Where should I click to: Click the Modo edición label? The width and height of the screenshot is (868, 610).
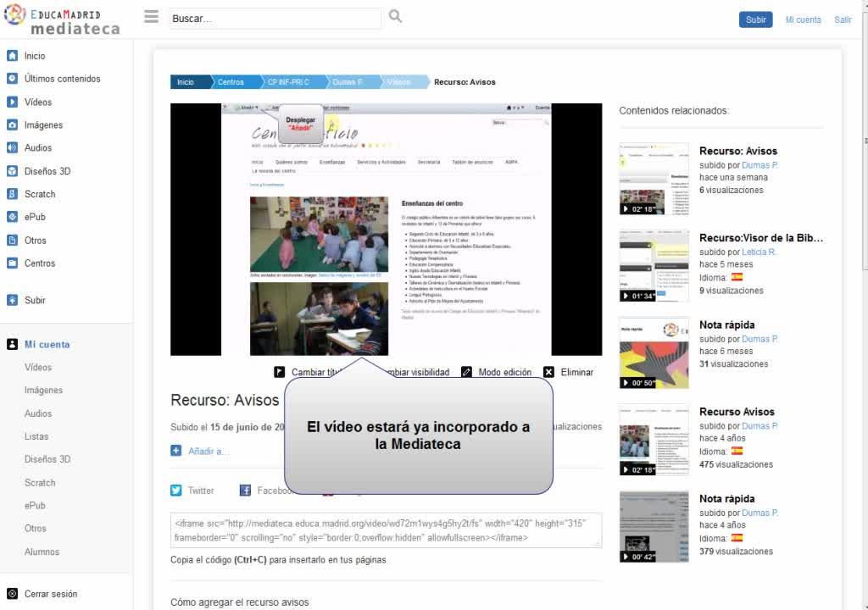click(505, 372)
